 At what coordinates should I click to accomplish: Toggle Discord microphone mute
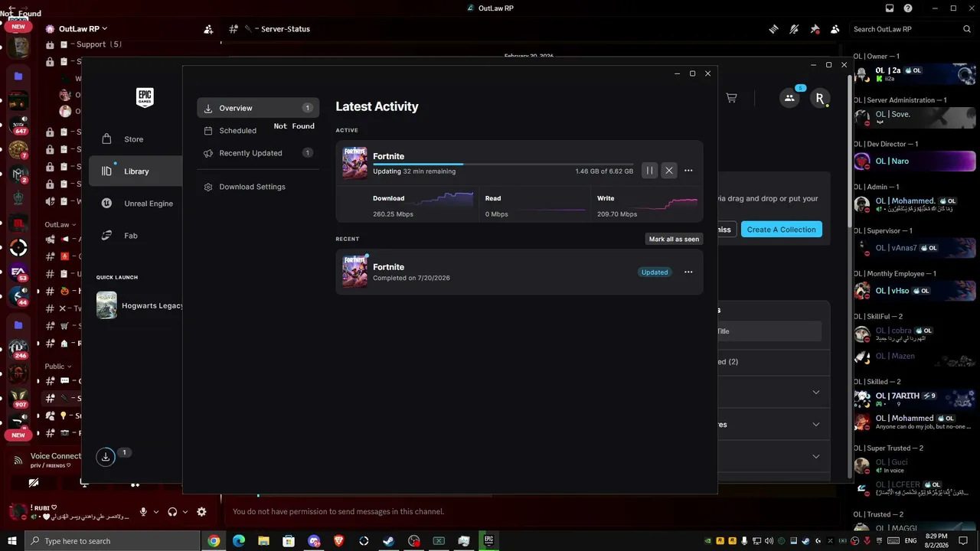[143, 512]
